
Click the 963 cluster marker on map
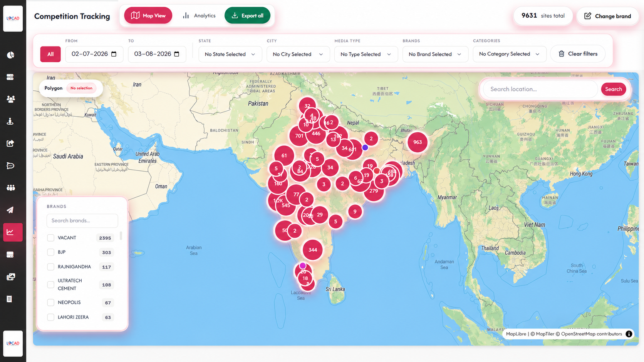point(418,142)
